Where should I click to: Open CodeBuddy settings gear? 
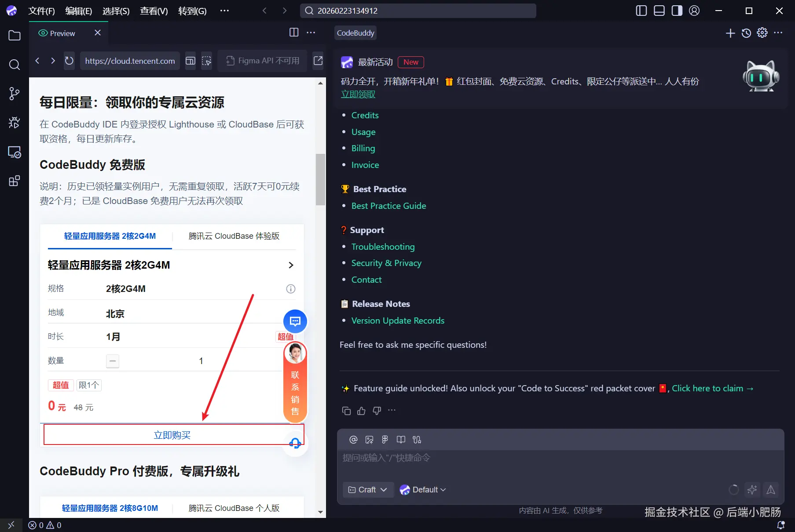pyautogui.click(x=762, y=33)
